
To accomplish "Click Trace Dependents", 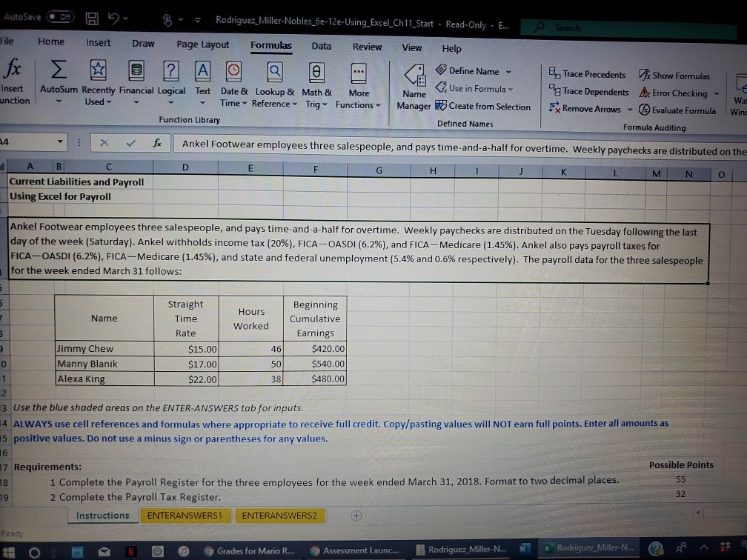I will (x=588, y=91).
